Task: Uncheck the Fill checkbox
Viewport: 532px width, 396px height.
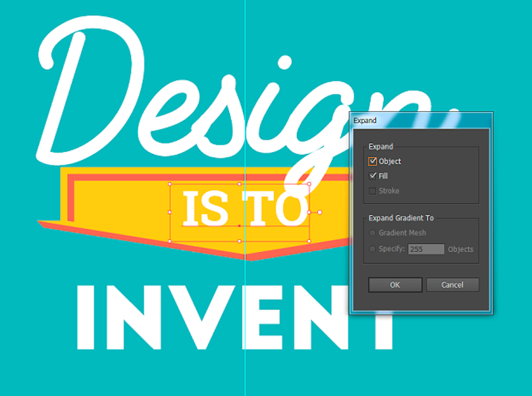Action: [x=373, y=176]
